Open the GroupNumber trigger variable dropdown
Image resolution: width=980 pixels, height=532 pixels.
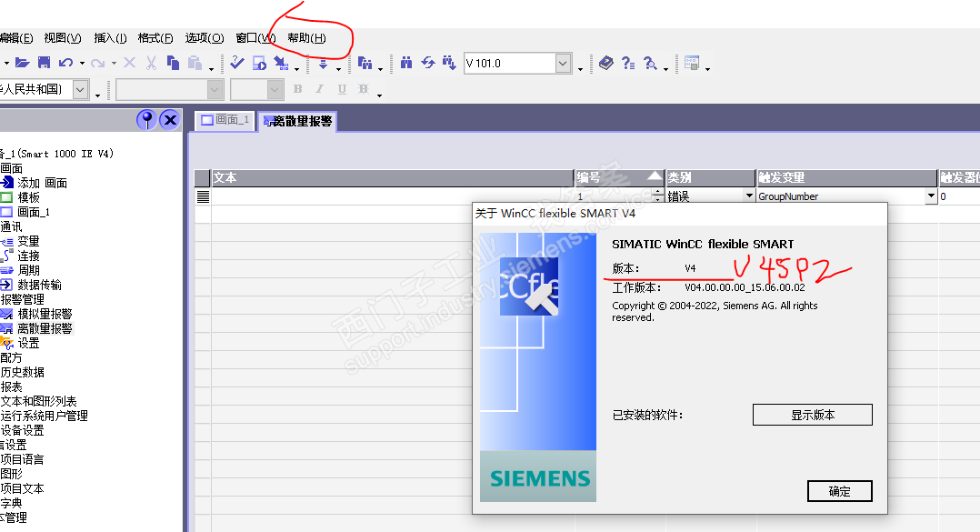(x=931, y=196)
